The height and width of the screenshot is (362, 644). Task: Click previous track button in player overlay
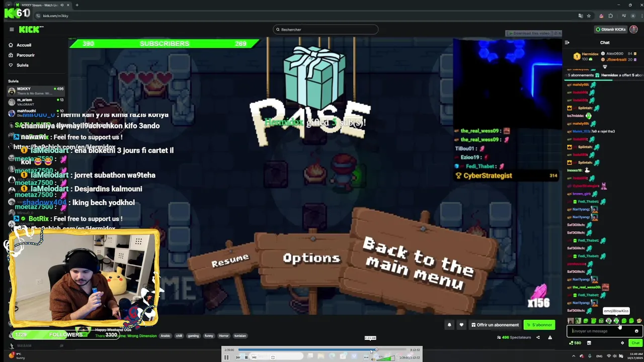[x=238, y=357]
